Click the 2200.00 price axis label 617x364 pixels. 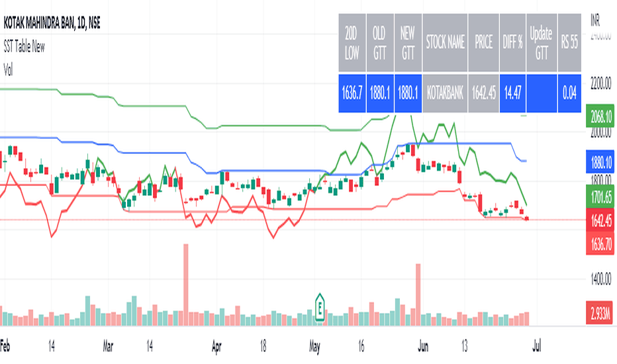pyautogui.click(x=601, y=83)
